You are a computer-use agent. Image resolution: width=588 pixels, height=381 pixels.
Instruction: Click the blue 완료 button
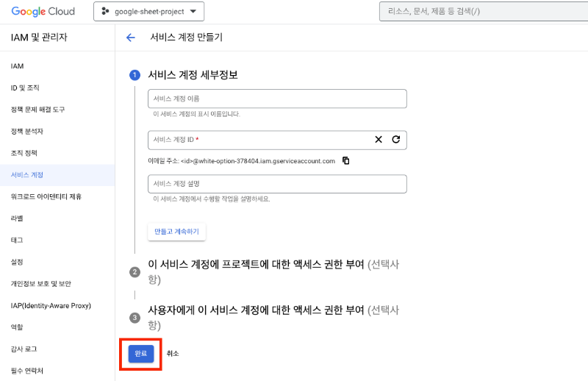pyautogui.click(x=141, y=354)
